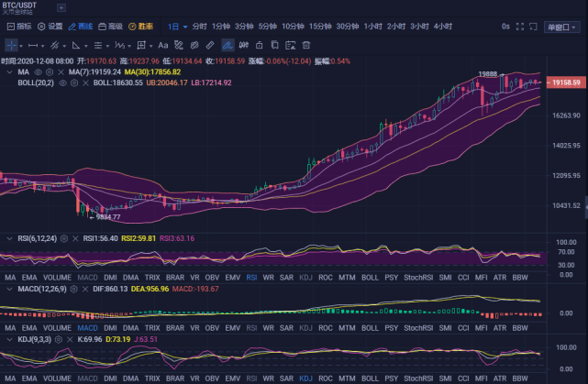Select BOLL in KDJ panel tabs

[x=370, y=379]
